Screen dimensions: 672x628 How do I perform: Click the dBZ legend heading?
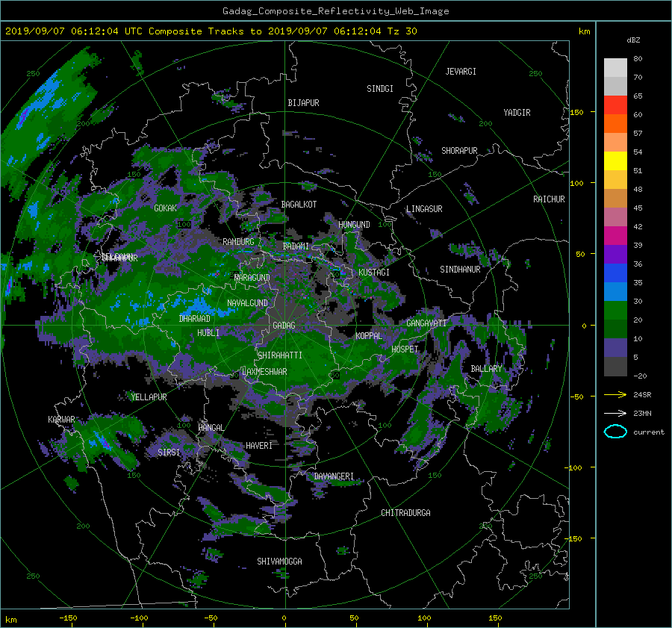[x=633, y=40]
